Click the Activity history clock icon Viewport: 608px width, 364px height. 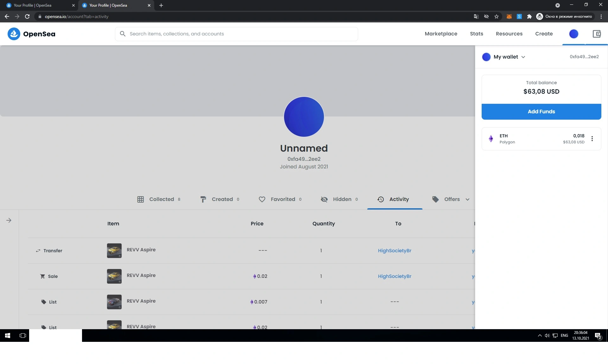380,199
